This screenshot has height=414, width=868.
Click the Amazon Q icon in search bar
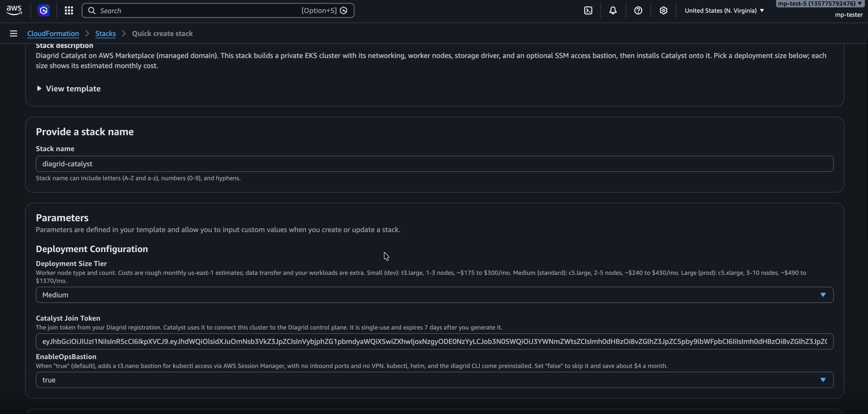[x=344, y=10]
